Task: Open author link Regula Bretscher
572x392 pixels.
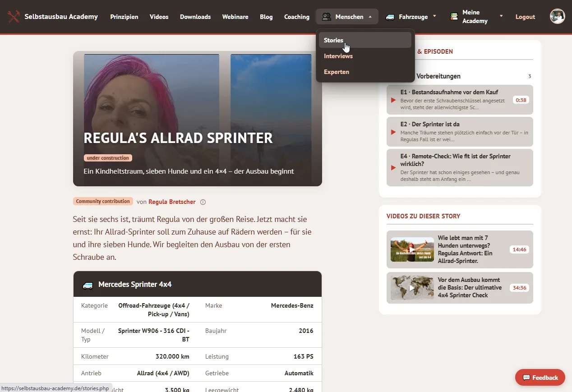Action: [172, 202]
